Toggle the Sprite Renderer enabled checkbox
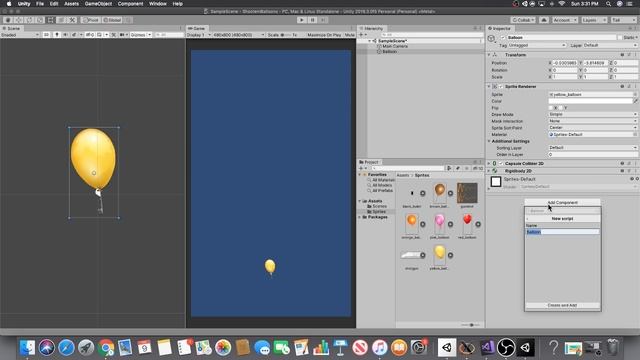The width and height of the screenshot is (640, 360). coord(501,87)
